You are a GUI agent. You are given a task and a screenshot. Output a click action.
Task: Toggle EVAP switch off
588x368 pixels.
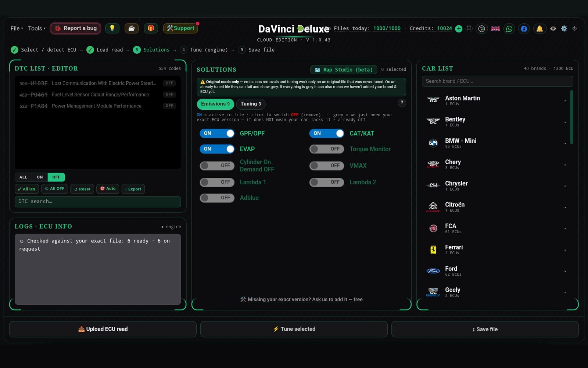217,149
